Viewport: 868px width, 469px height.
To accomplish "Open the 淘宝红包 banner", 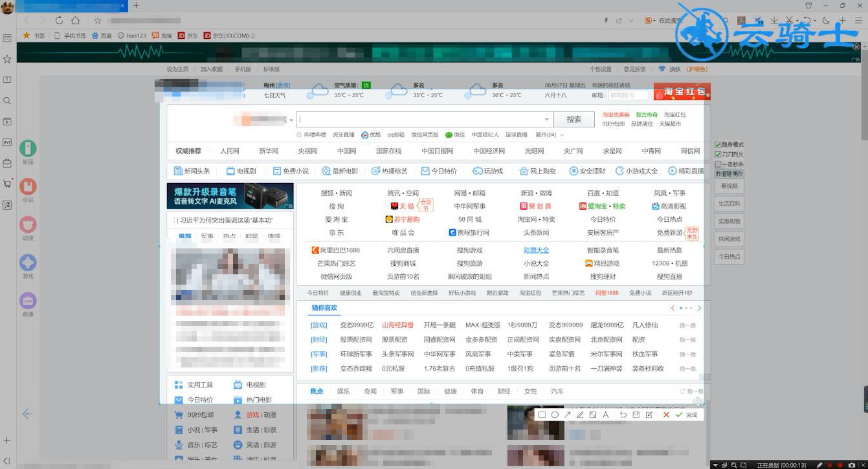I will point(682,92).
